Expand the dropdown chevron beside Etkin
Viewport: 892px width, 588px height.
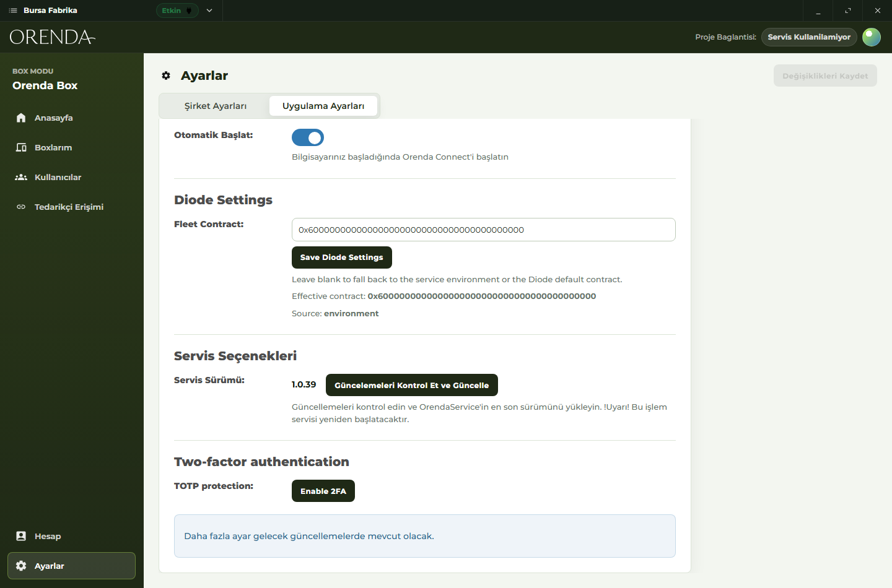tap(209, 11)
